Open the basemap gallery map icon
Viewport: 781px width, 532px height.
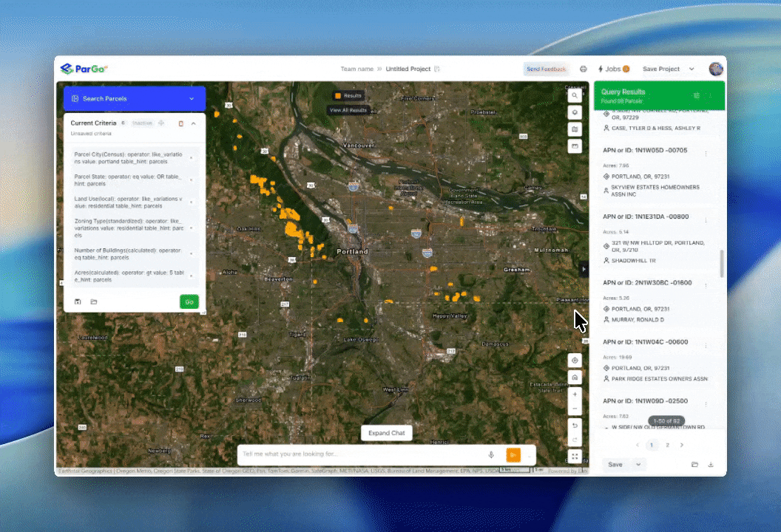pyautogui.click(x=575, y=129)
